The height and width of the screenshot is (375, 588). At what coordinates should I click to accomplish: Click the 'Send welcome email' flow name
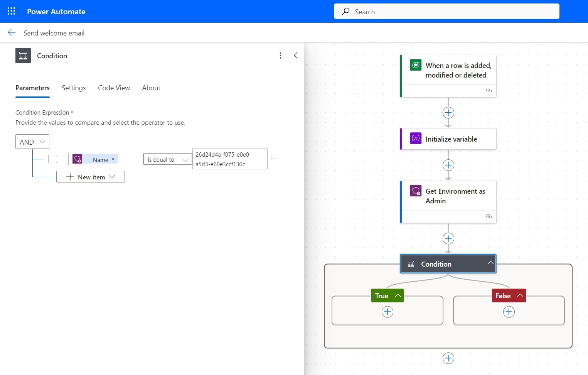coord(54,33)
